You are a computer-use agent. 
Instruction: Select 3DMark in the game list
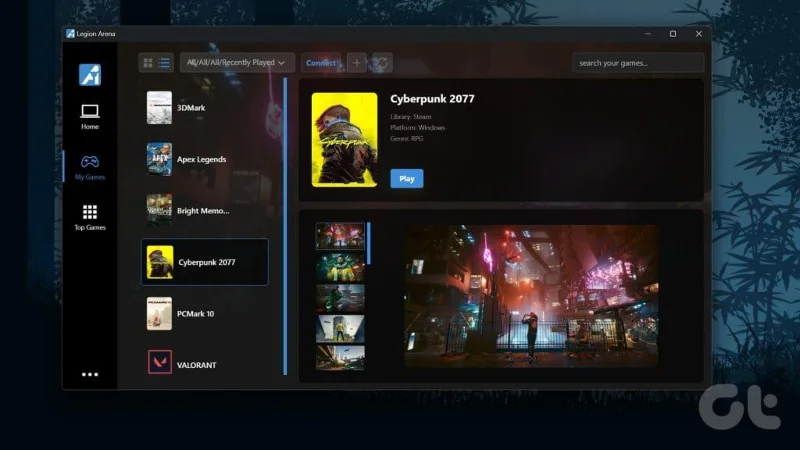coord(205,108)
